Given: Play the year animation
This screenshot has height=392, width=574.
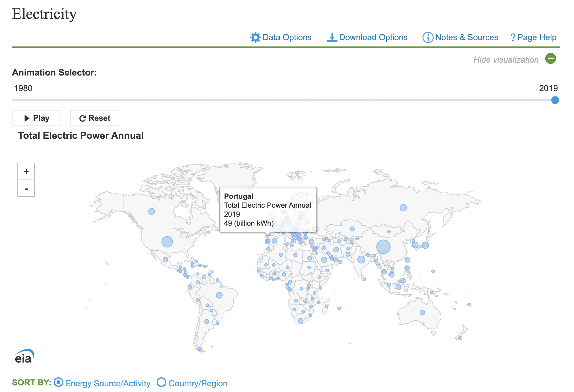Looking at the screenshot, I should coord(37,118).
